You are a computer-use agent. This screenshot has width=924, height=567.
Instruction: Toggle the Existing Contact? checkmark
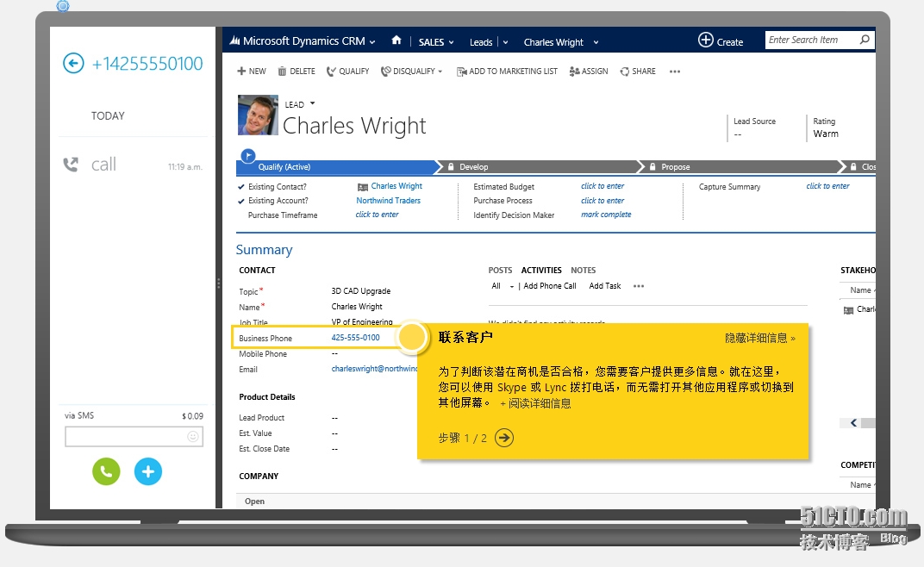[x=241, y=187]
